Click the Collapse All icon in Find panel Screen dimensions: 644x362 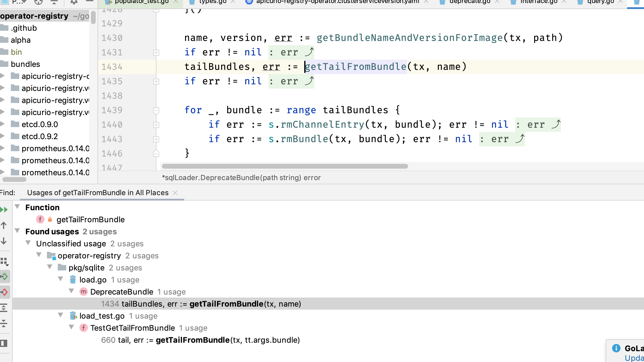point(4,323)
